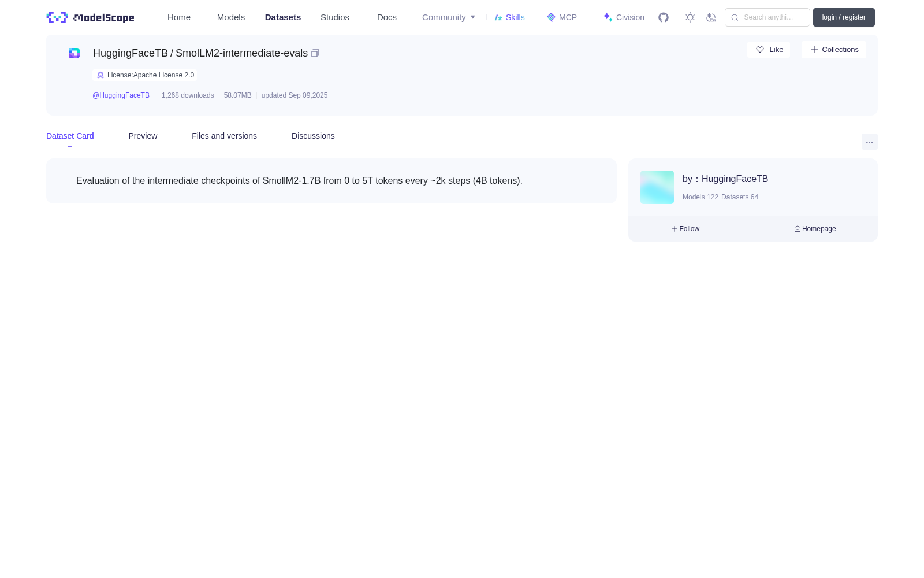Click the license badge icon
Image resolution: width=924 pixels, height=578 pixels.
tap(100, 75)
